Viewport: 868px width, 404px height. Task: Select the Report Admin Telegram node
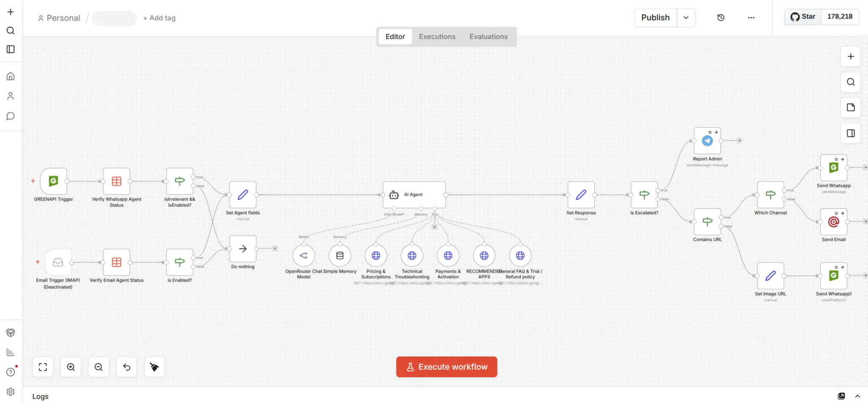point(707,141)
